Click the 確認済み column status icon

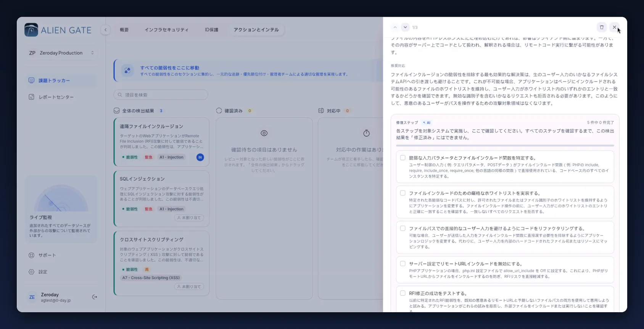click(219, 111)
